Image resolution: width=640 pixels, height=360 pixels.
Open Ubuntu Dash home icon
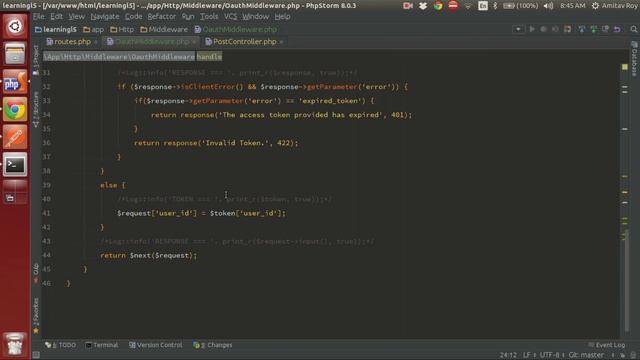coord(15,27)
